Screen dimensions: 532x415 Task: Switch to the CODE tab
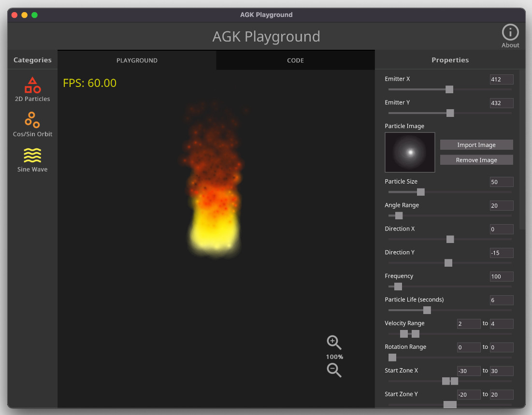click(x=295, y=60)
